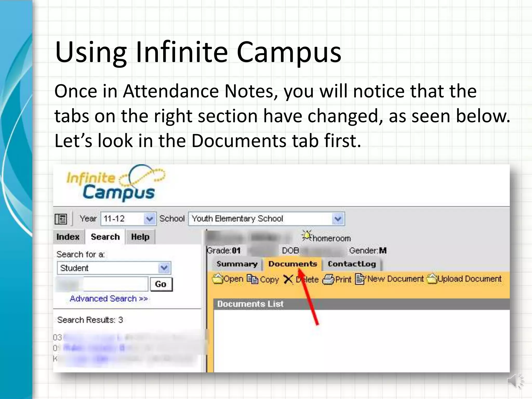Select the search result starting K
Viewport: 532px width, 399px height.
point(124,359)
